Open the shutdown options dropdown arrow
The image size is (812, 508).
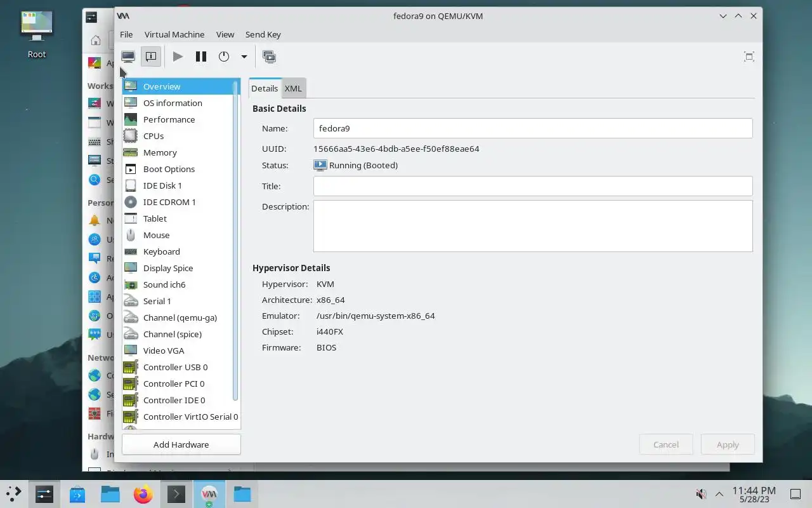point(244,57)
